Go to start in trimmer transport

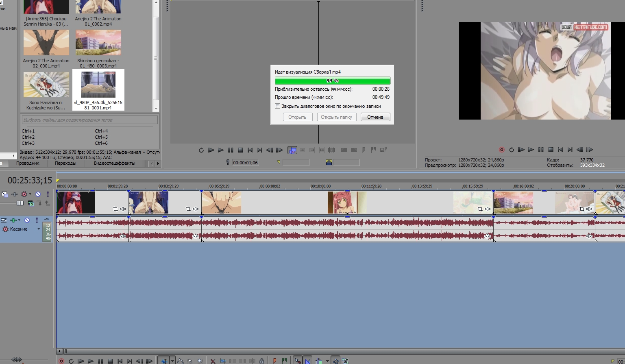(x=250, y=150)
